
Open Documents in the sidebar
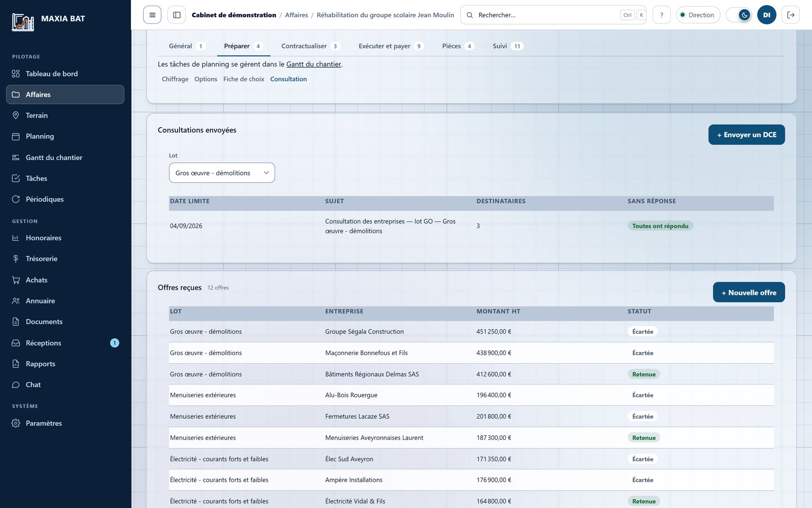[x=65, y=322]
